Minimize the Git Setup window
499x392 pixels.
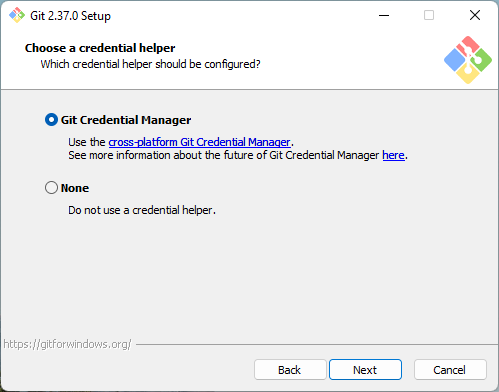pos(384,15)
